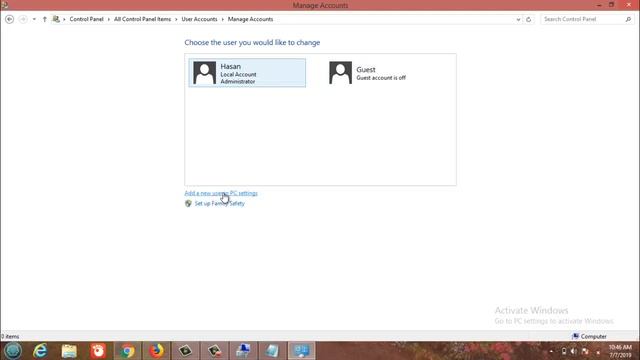Click the window icon in title bar

[x=4, y=5]
